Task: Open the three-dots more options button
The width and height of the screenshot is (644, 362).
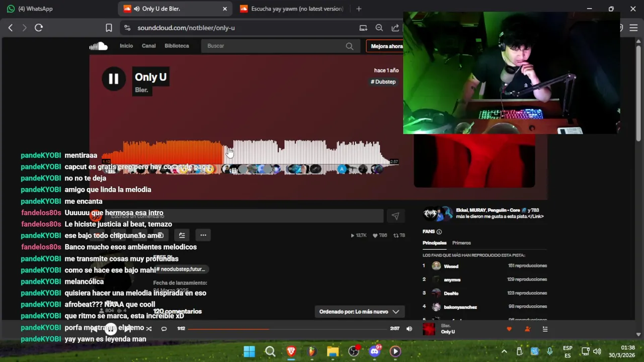Action: 203,235
